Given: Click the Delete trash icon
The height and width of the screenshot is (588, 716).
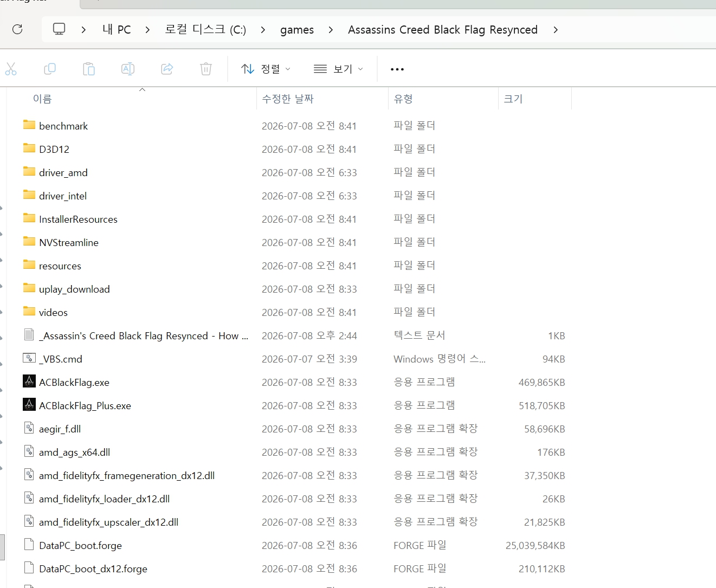Looking at the screenshot, I should (x=206, y=69).
